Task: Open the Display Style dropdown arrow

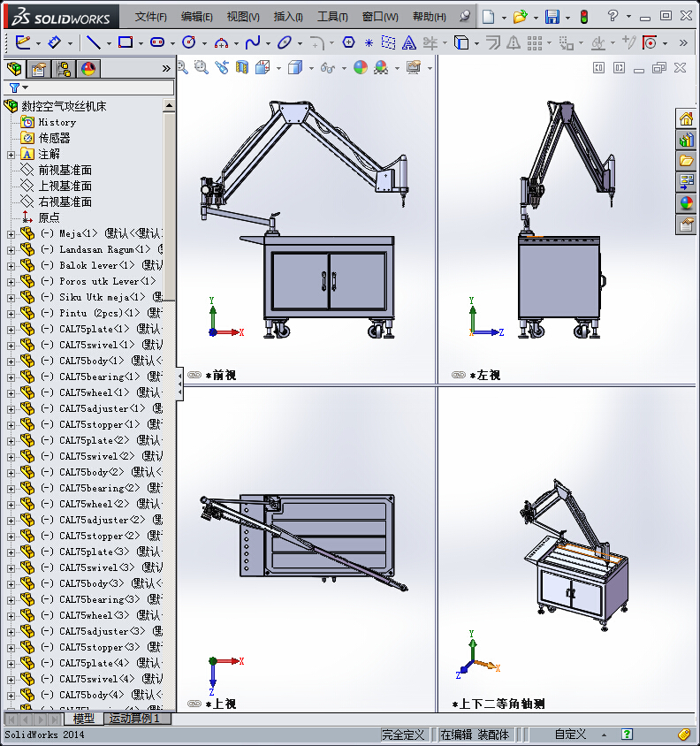Action: pyautogui.click(x=311, y=68)
